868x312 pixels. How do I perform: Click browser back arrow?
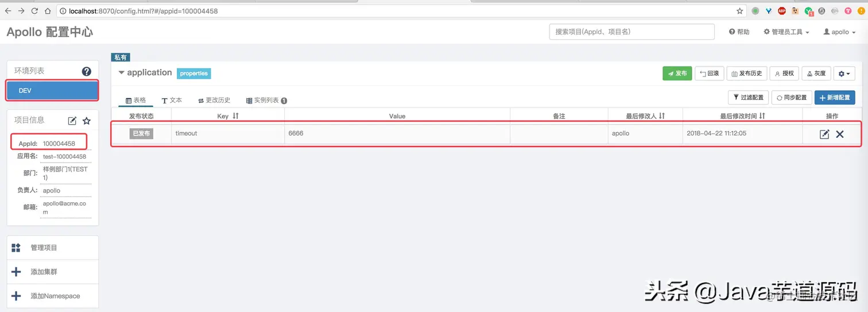[x=8, y=11]
